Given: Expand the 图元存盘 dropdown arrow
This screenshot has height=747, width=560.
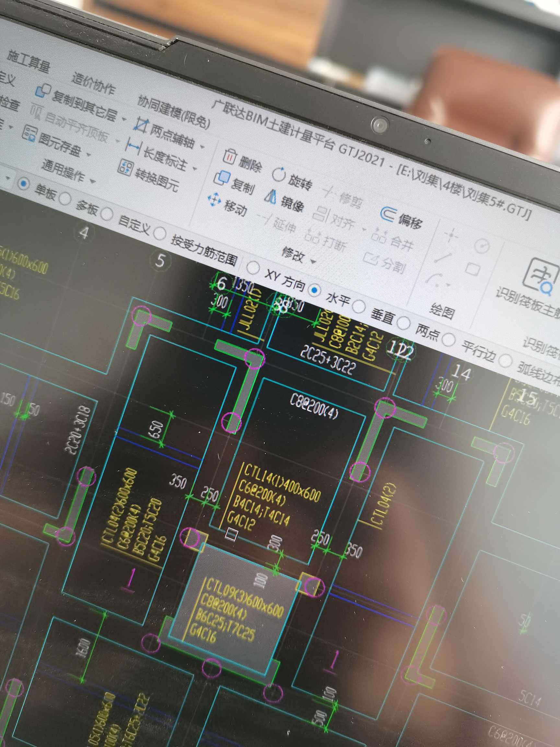Looking at the screenshot, I should coord(88,155).
